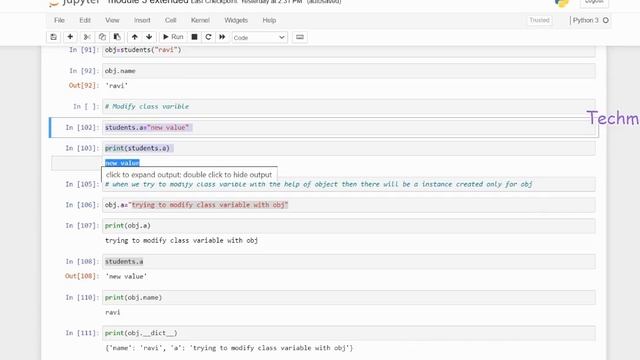Restart kernel and run all cells icon
Image resolution: width=640 pixels, height=360 pixels.
click(x=222, y=37)
